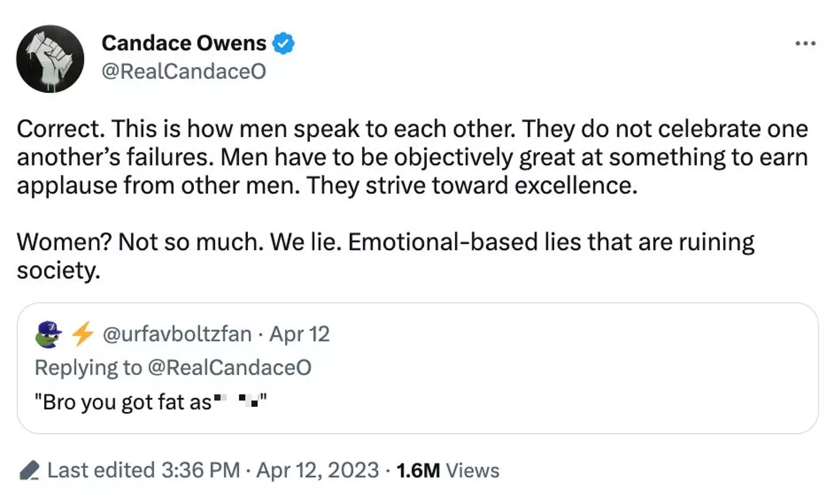Click the word 'society.' in the tweet
This screenshot has height=504, width=834.
[x=58, y=270]
